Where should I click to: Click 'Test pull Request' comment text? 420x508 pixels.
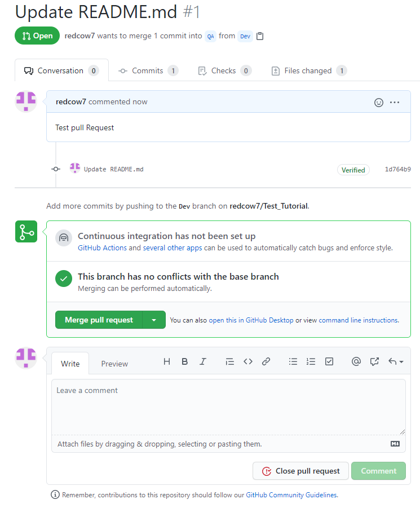85,127
